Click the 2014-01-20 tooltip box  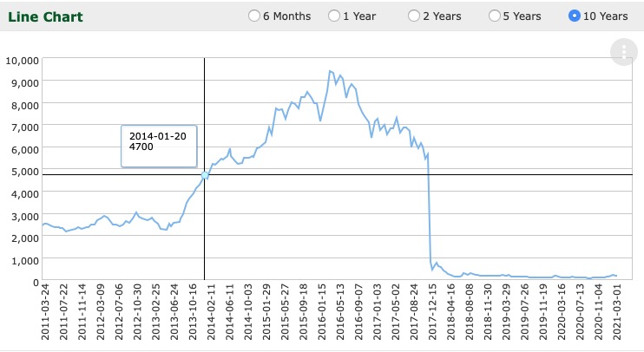click(159, 147)
